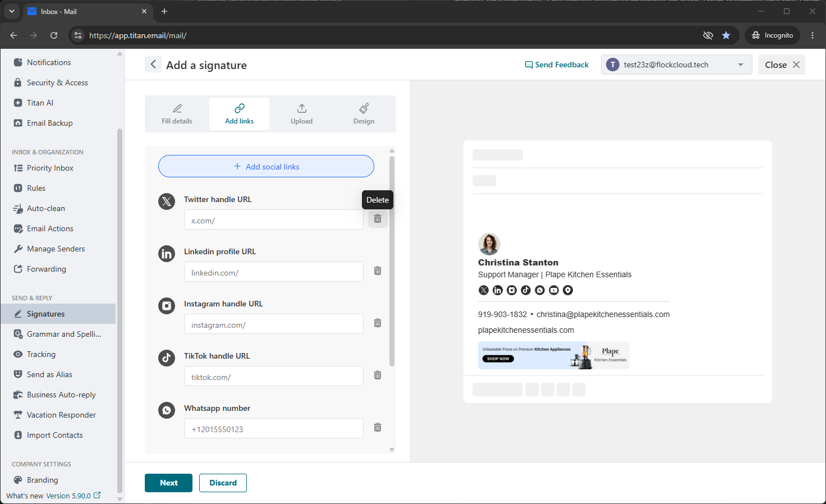Discard the signature changes

(223, 483)
